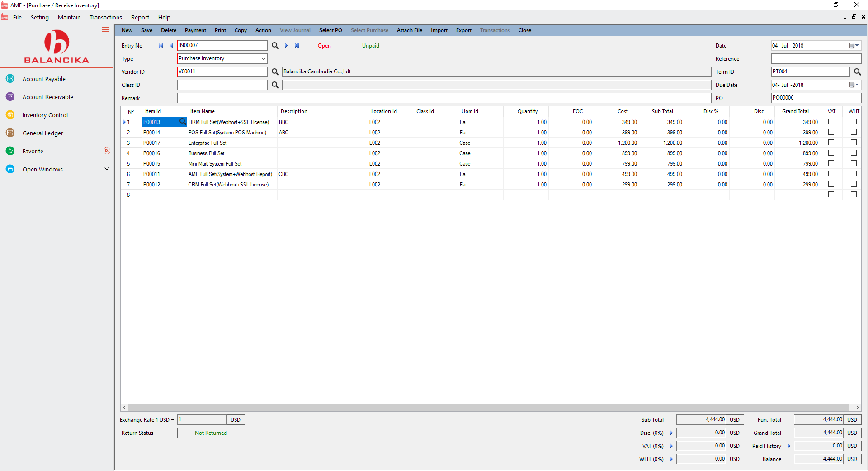868x471 pixels.
Task: Click item lookup icon in P00013 cell
Action: coord(183,121)
